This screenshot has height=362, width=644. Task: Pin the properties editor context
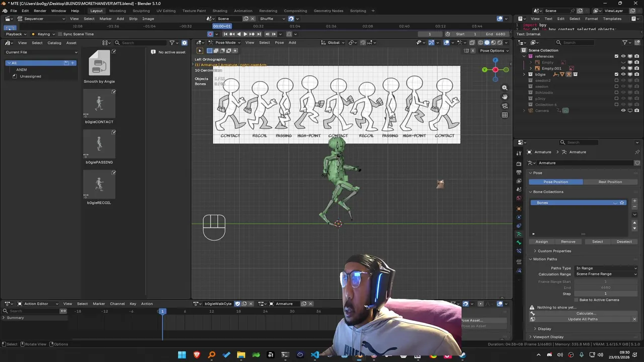pos(637,152)
